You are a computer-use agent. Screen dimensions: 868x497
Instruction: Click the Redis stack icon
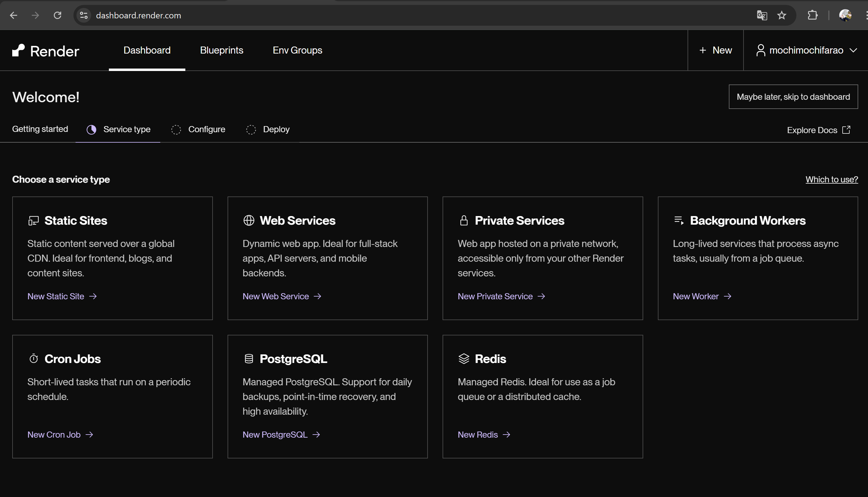pos(464,358)
